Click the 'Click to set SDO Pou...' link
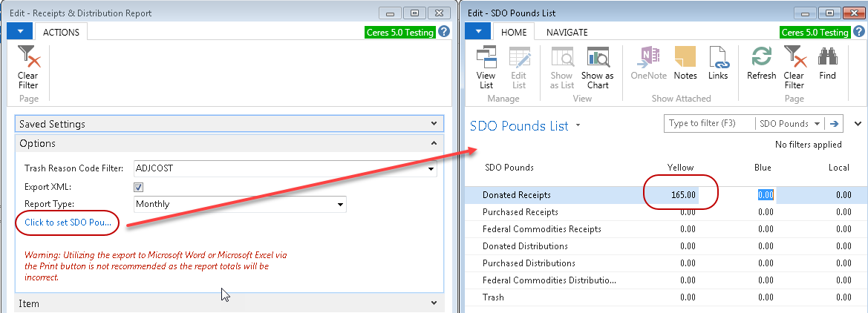Viewport: 868px width, 313px height. pyautogui.click(x=68, y=222)
